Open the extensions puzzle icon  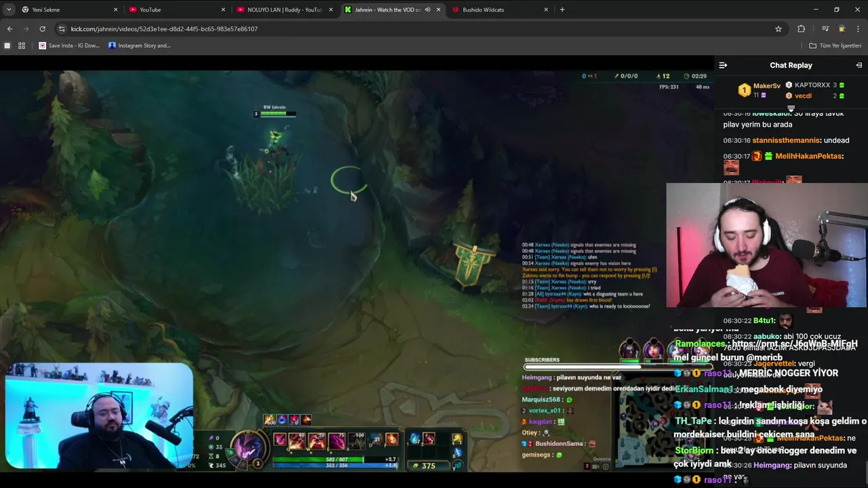pyautogui.click(x=801, y=28)
